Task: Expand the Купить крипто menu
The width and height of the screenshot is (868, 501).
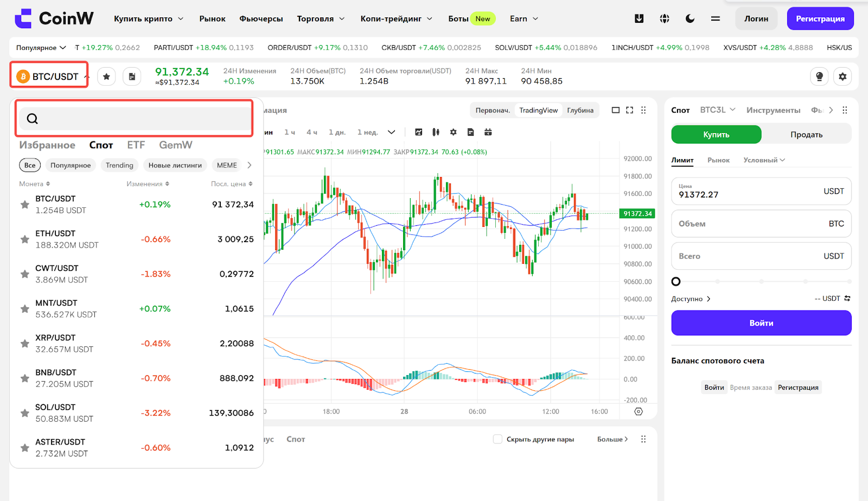Action: click(x=149, y=18)
